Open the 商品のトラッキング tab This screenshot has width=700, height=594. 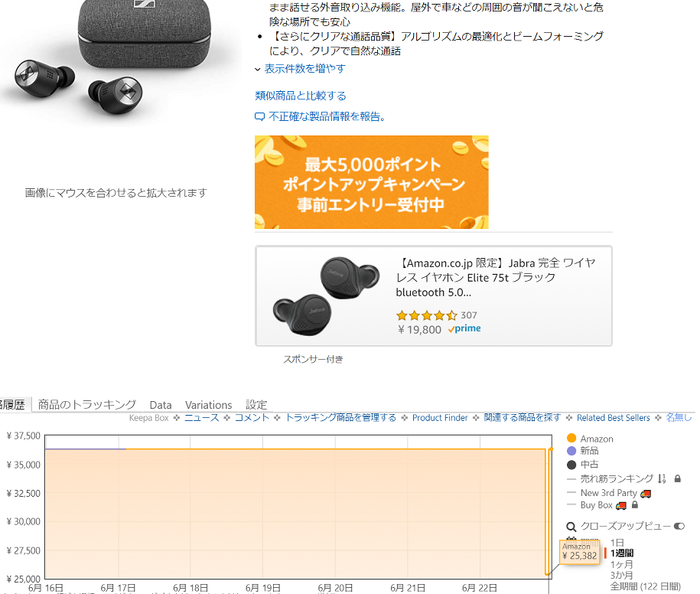pyautogui.click(x=87, y=405)
